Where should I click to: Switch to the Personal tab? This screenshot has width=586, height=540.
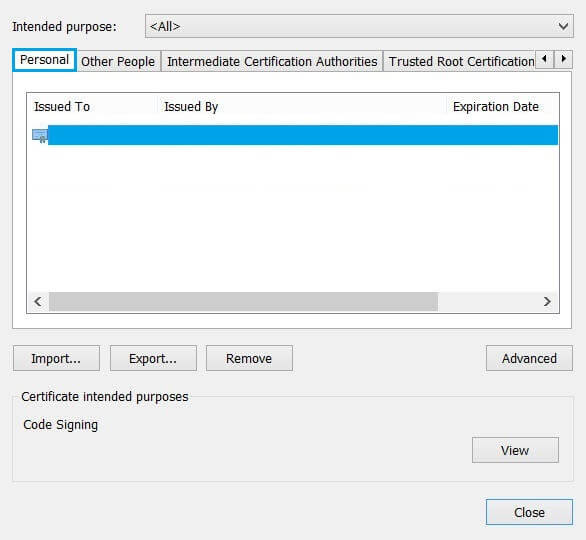pyautogui.click(x=44, y=60)
